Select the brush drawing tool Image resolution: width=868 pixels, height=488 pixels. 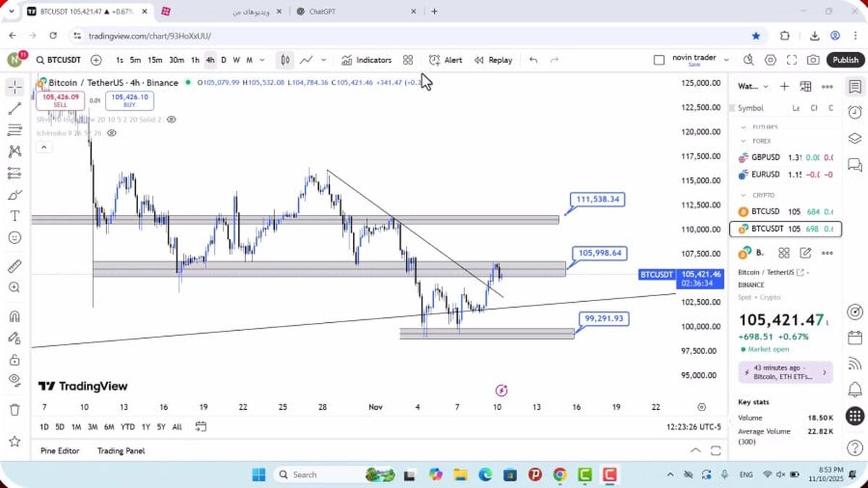(x=14, y=195)
